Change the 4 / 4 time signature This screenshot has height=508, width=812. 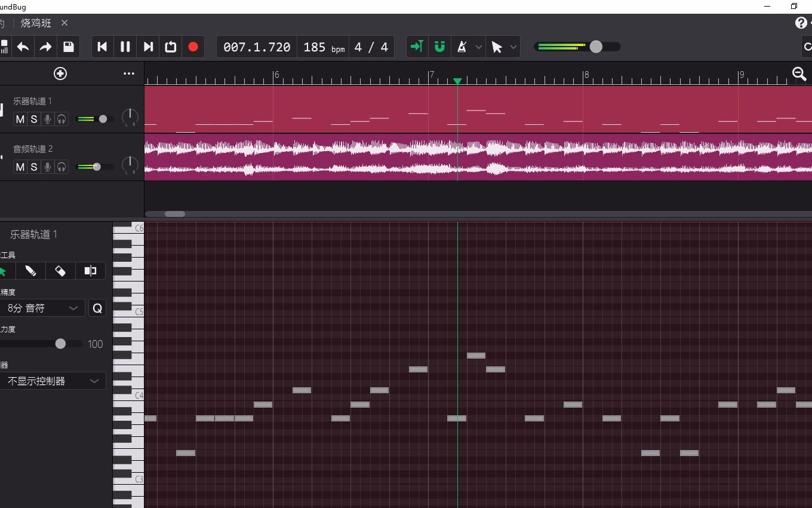click(371, 47)
